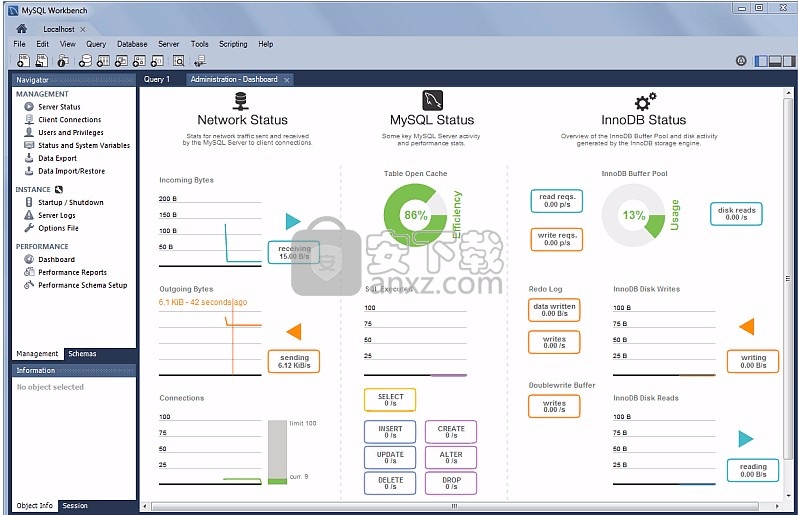Click the INSERT statements counter box
Image resolution: width=798 pixels, height=515 pixels.
pyautogui.click(x=390, y=432)
